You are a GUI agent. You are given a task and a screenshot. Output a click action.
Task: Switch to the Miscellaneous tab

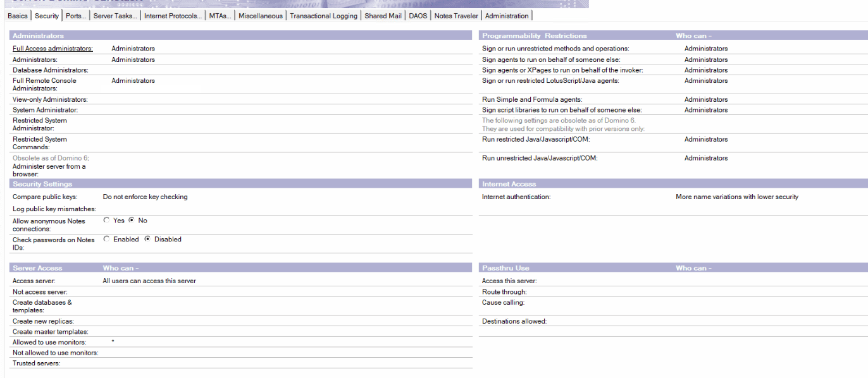pyautogui.click(x=260, y=16)
